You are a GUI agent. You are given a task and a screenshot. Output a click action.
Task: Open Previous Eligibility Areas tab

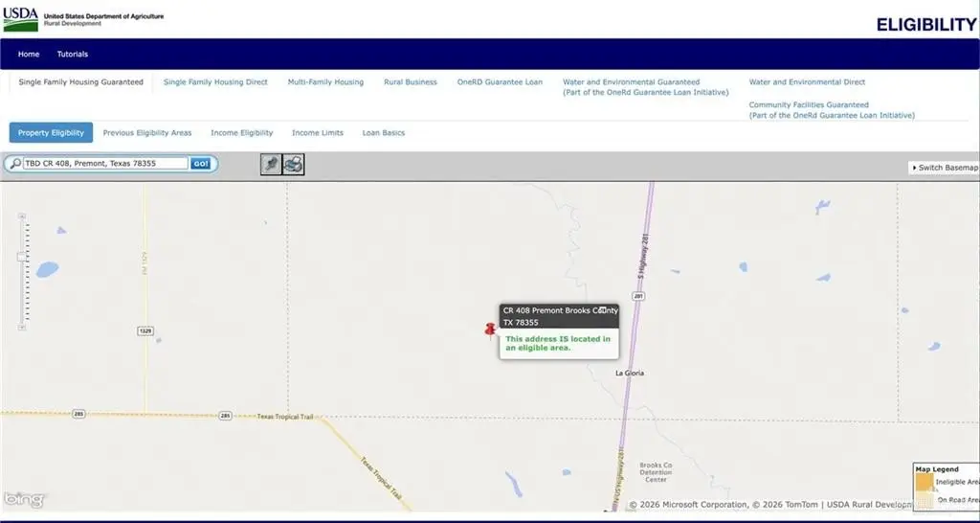(x=147, y=133)
